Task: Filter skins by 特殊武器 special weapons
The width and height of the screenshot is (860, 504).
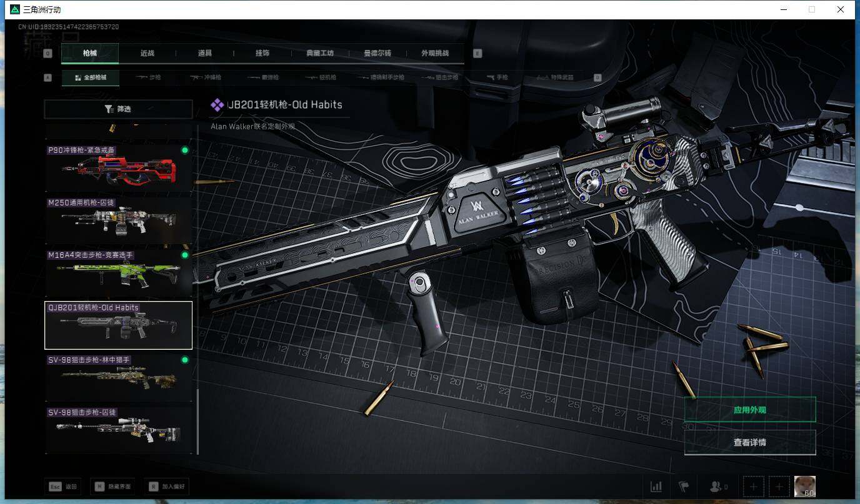Action: 555,78
